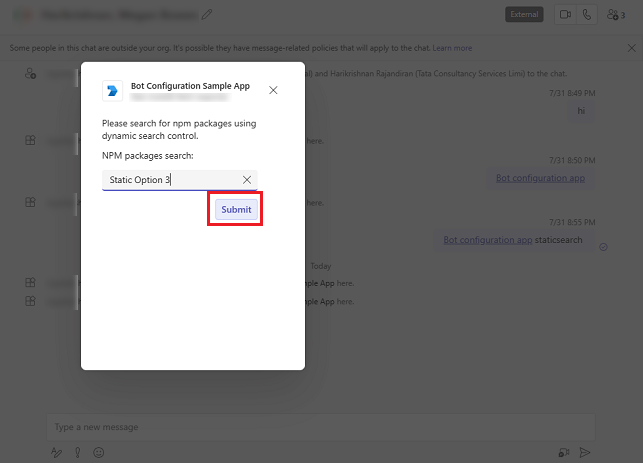Open the Bot configuration app link at 8:50 PM
Viewport: 643px width, 463px height.
click(x=540, y=178)
